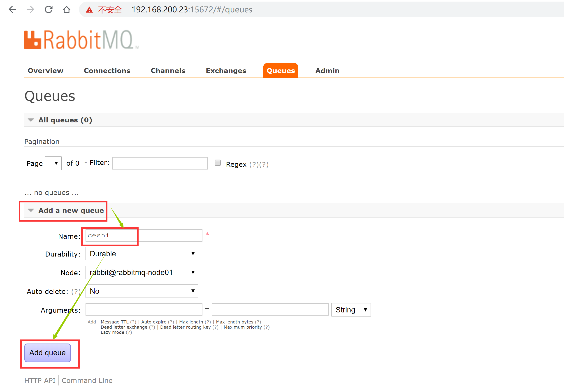The width and height of the screenshot is (564, 392).
Task: Add the Dead letter exchange argument
Action: (124, 327)
